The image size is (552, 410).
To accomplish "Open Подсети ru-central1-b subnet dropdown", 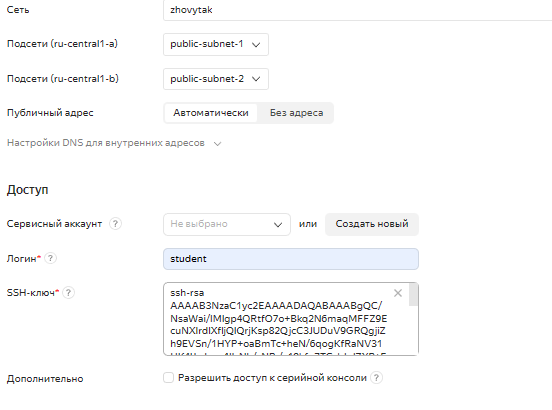I will pos(216,79).
